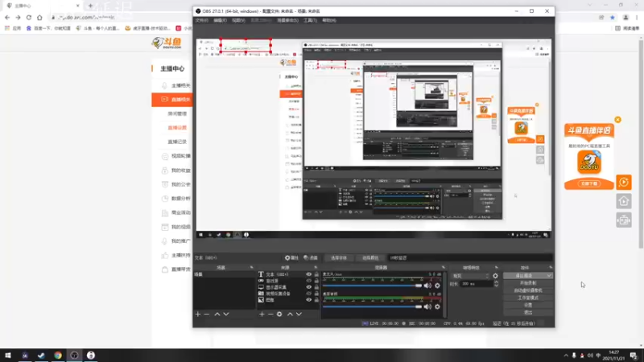Screen dimensions: 644x362
Task: Expand stop streaming button dropdown arrow
Action: (x=549, y=276)
